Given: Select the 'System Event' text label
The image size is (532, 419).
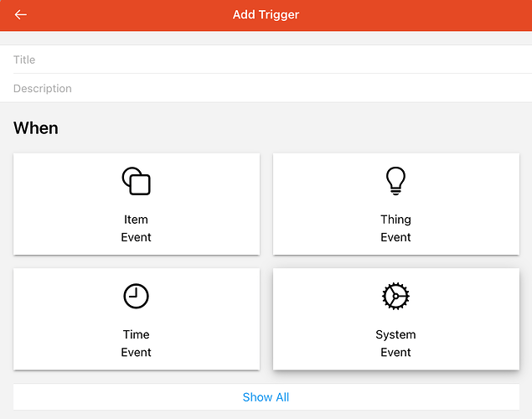Looking at the screenshot, I should click(395, 343).
